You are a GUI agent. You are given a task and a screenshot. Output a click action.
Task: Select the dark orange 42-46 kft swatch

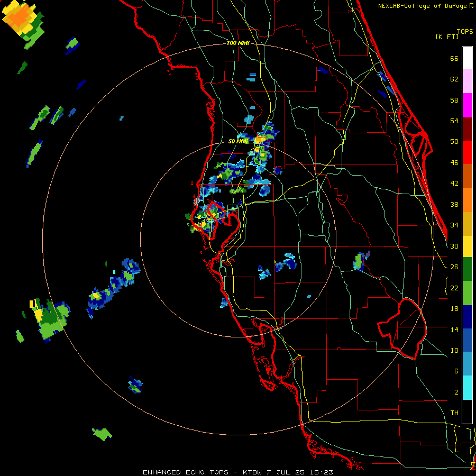coord(467,176)
